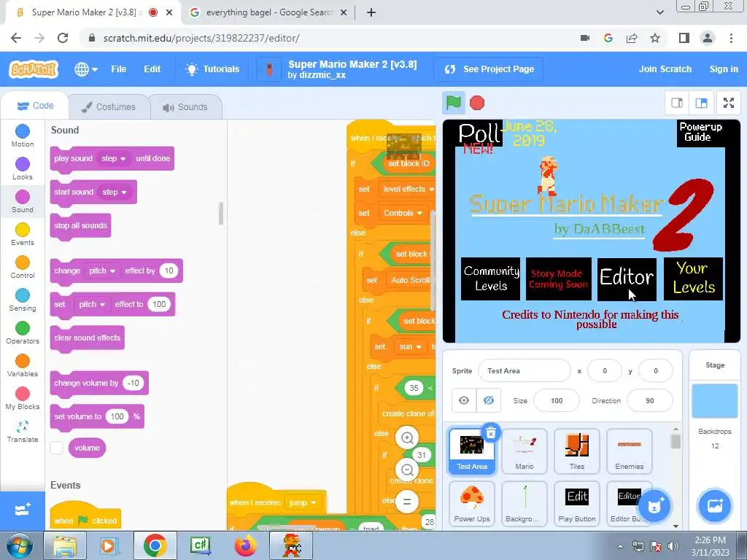Image resolution: width=747 pixels, height=560 pixels.
Task: Open Firefox from the Windows taskbar
Action: point(245,545)
